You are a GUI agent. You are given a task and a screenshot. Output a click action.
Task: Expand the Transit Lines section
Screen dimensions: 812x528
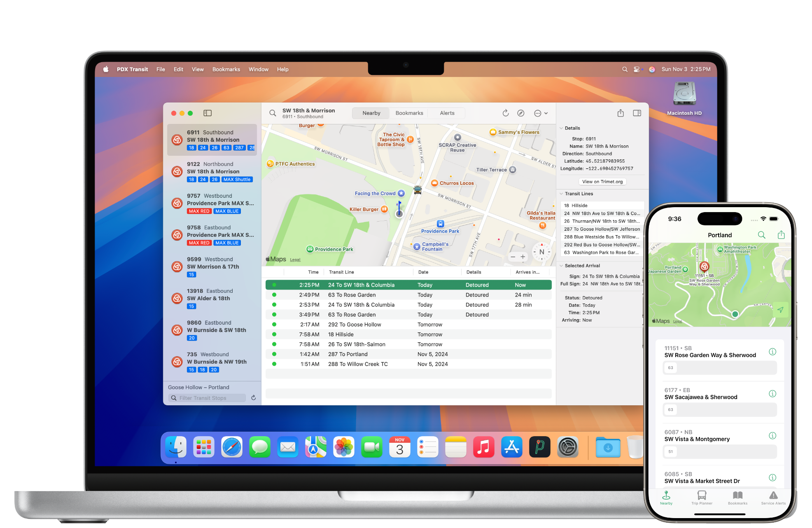(561, 194)
